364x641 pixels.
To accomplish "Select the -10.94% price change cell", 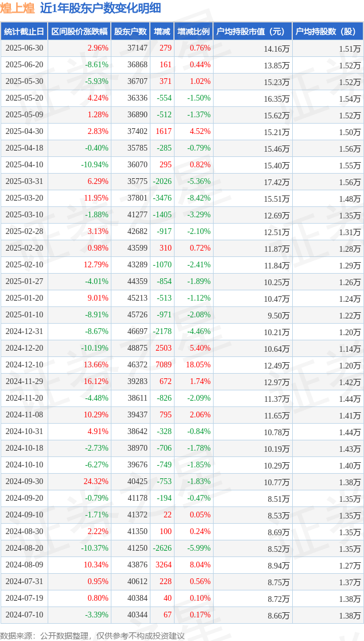I will (x=95, y=165).
